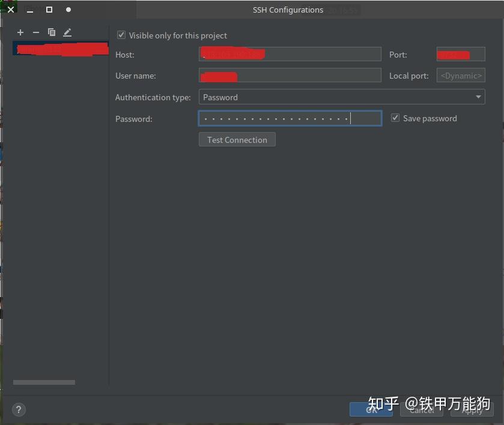Image resolution: width=504 pixels, height=425 pixels.
Task: Open help using the question mark icon
Action: [18, 409]
